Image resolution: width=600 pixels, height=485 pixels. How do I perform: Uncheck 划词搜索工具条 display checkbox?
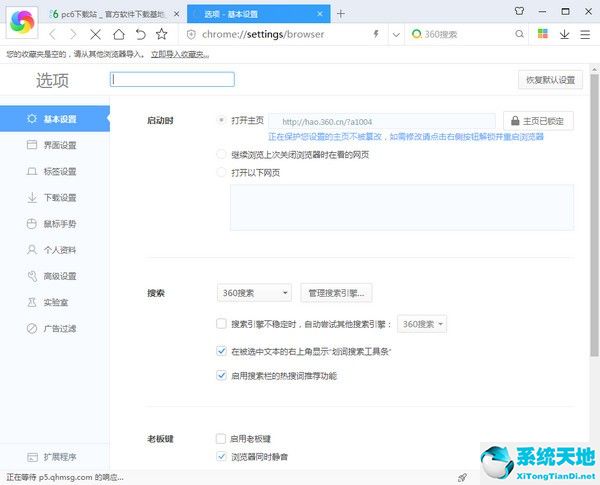221,351
